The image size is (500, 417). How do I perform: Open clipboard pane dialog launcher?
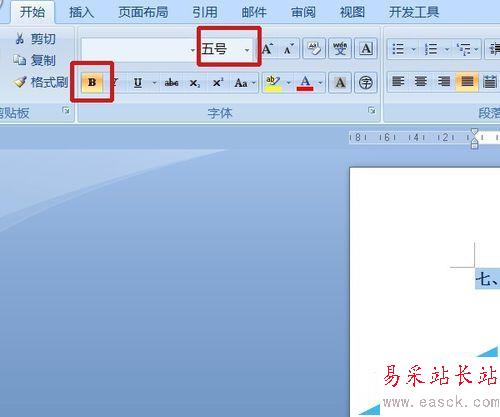pos(66,110)
